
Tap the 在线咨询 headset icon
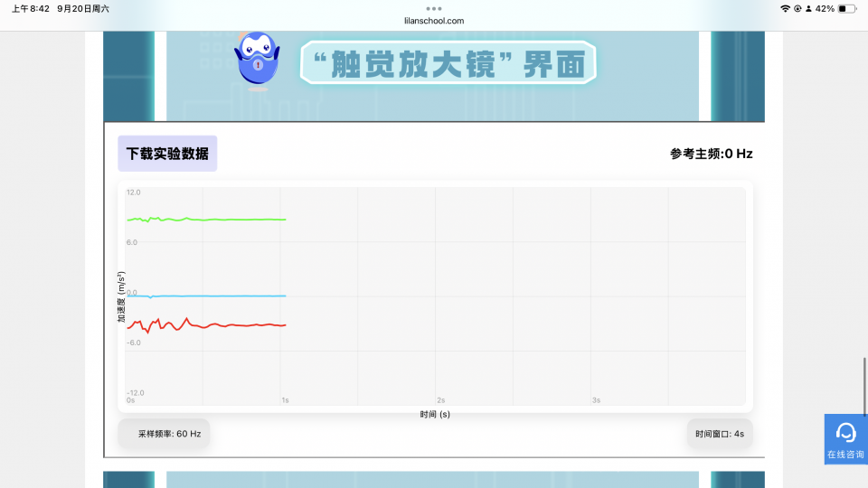point(845,432)
